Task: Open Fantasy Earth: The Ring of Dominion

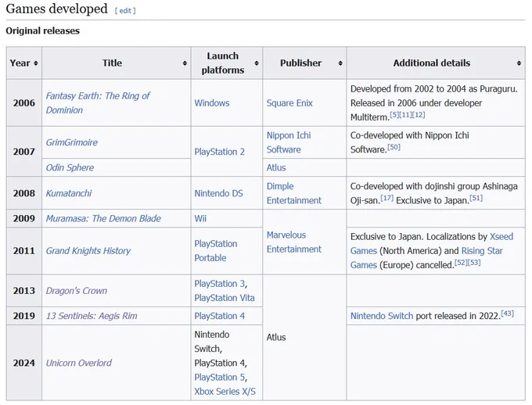Action: pyautogui.click(x=98, y=102)
